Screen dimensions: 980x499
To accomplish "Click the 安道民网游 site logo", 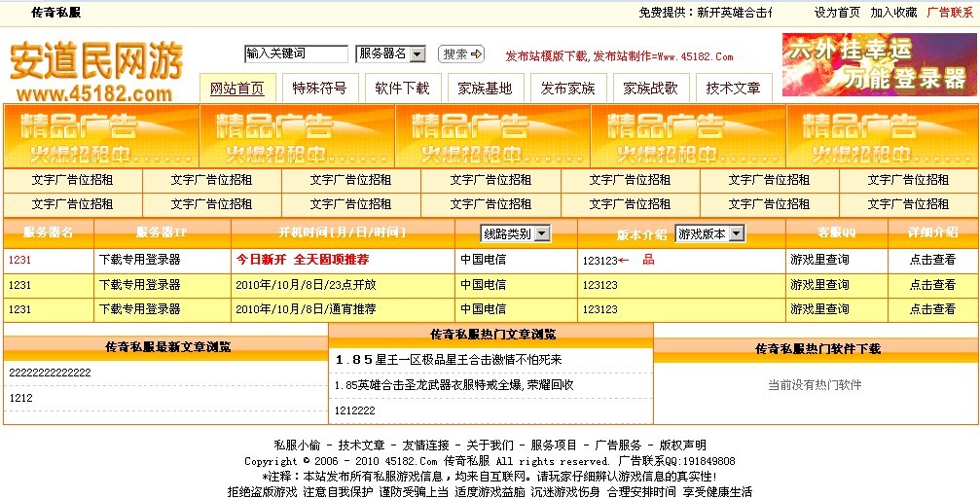I will tap(95, 70).
